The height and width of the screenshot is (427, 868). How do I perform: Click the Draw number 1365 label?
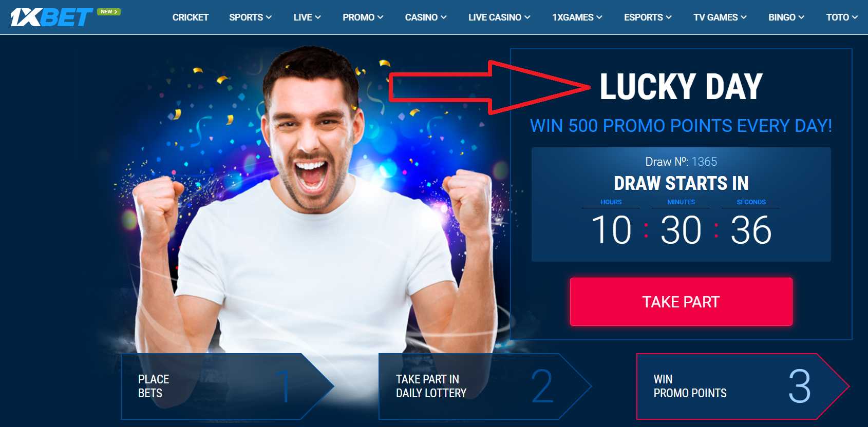[x=681, y=162]
